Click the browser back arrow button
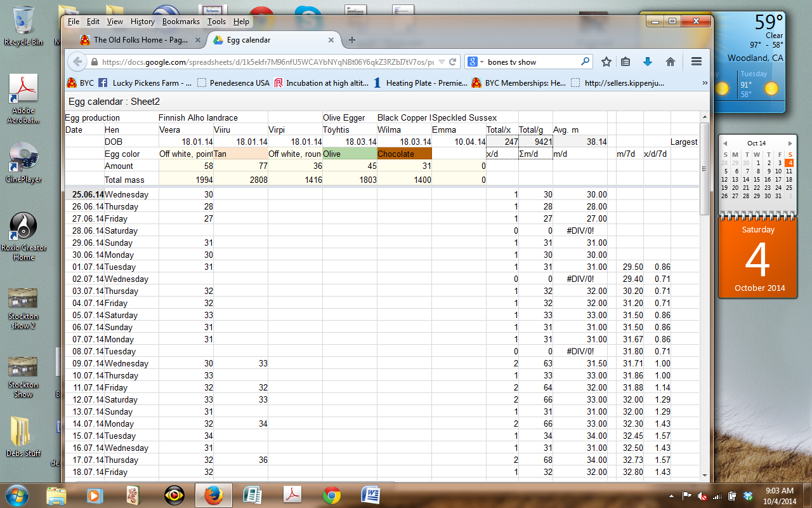 click(77, 62)
